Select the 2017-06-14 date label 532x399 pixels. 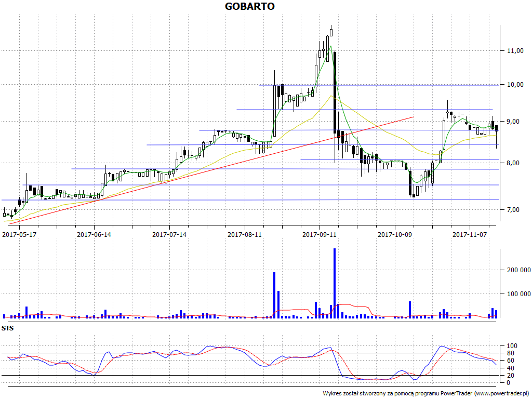coord(94,234)
